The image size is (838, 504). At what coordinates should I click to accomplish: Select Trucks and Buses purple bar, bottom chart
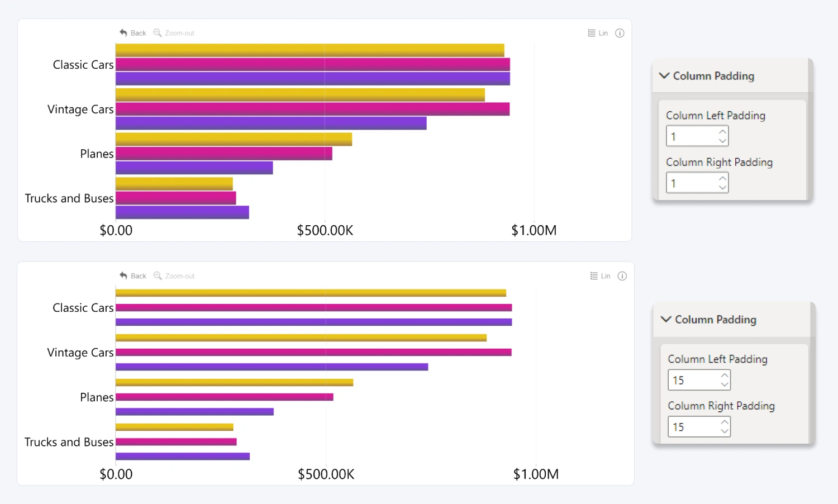[x=183, y=456]
